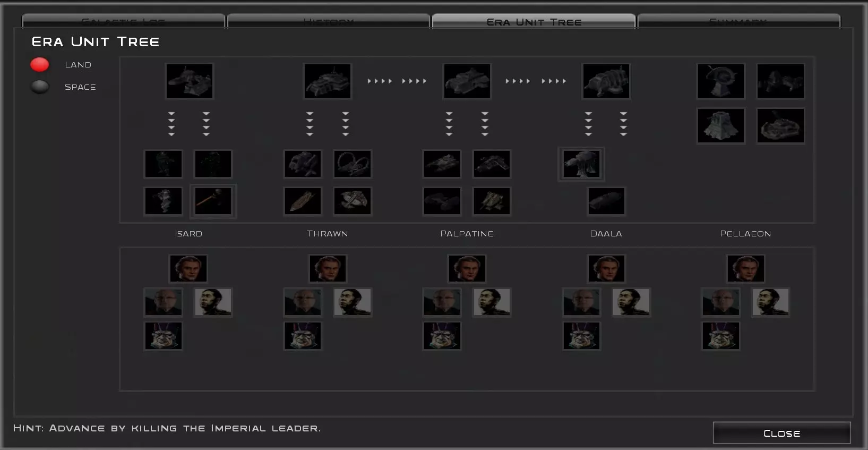Viewport: 868px width, 450px height.
Task: Click the PELLAEON era label
Action: tap(745, 234)
